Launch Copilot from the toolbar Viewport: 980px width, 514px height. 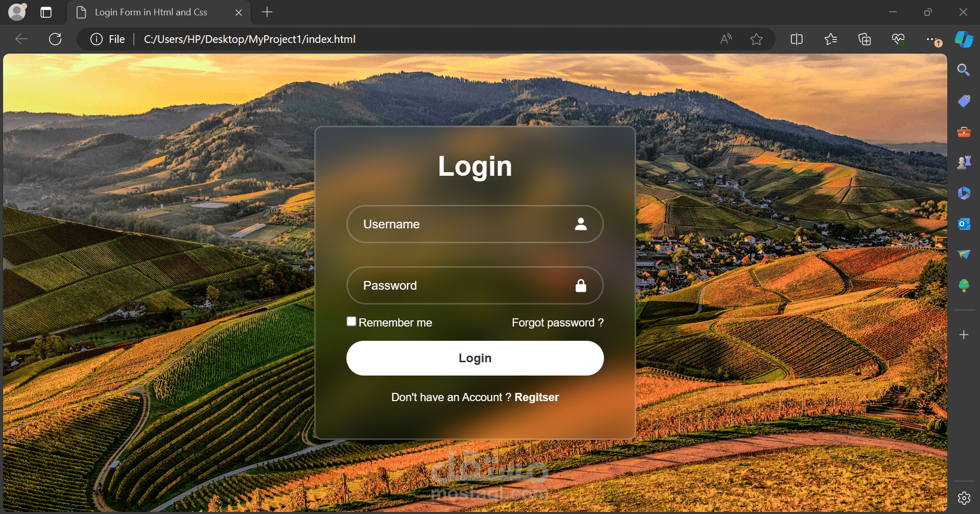point(964,39)
